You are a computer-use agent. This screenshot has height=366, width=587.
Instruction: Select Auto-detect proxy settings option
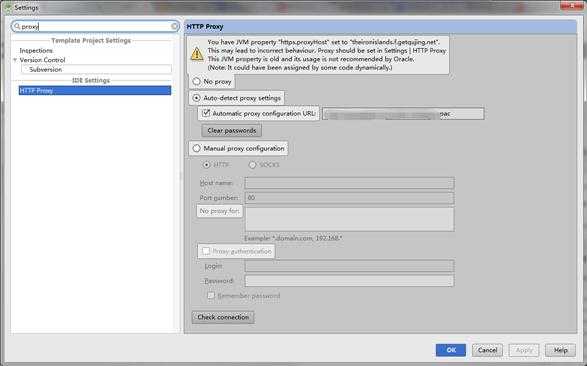click(x=196, y=98)
